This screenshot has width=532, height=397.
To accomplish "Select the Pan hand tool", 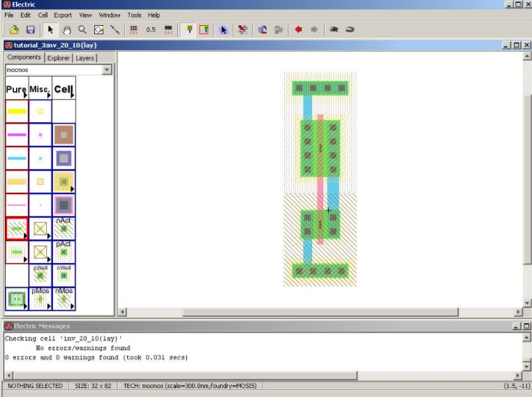I will pos(67,30).
